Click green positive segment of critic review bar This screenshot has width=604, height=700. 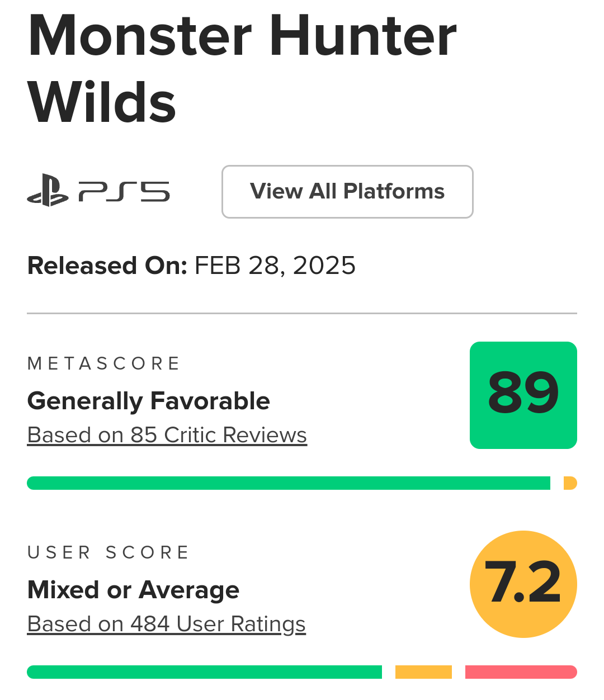[288, 483]
